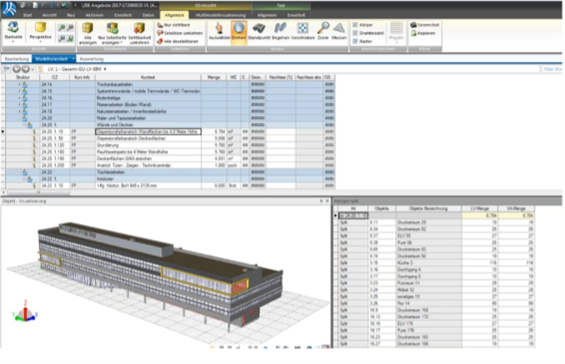Click the LV-Menge column header
The image size is (565, 364).
[x=479, y=208]
